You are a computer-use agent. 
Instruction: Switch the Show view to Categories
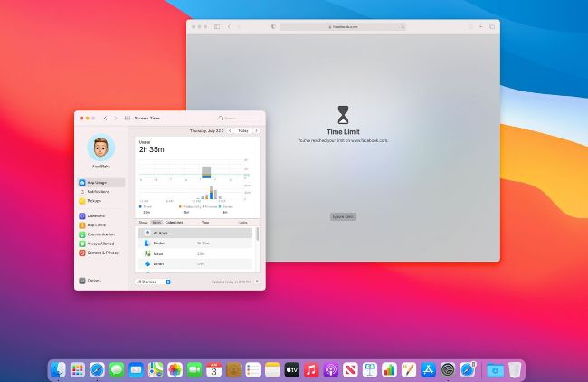[x=174, y=222]
